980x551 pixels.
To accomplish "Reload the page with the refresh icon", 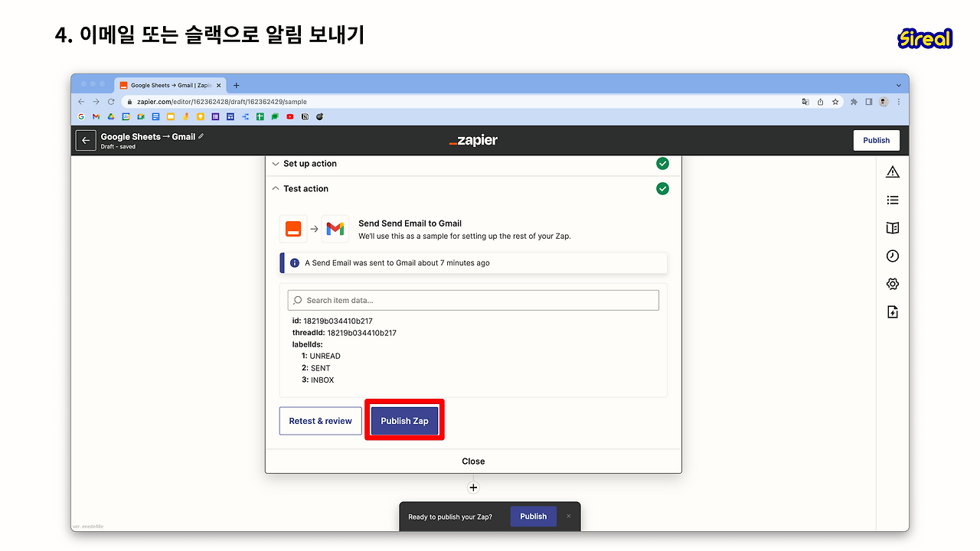I will [x=111, y=102].
